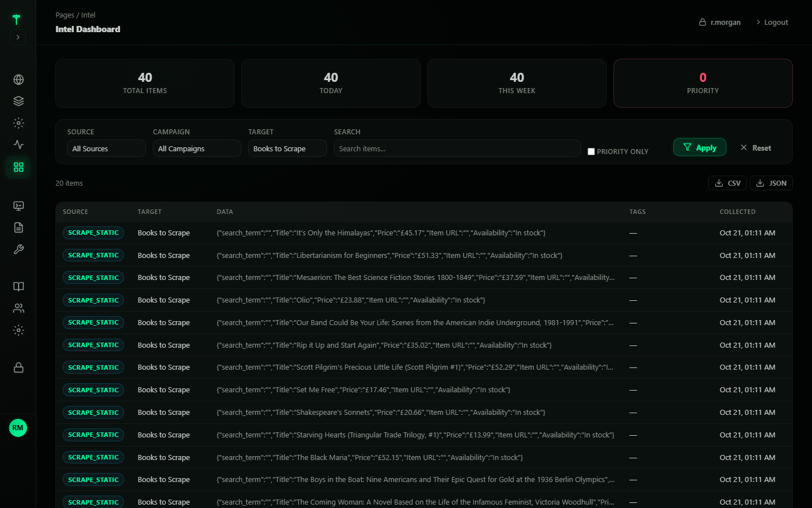Viewport: 812px width, 508px height.
Task: Open the open-book sidebar icon
Action: coord(19,287)
